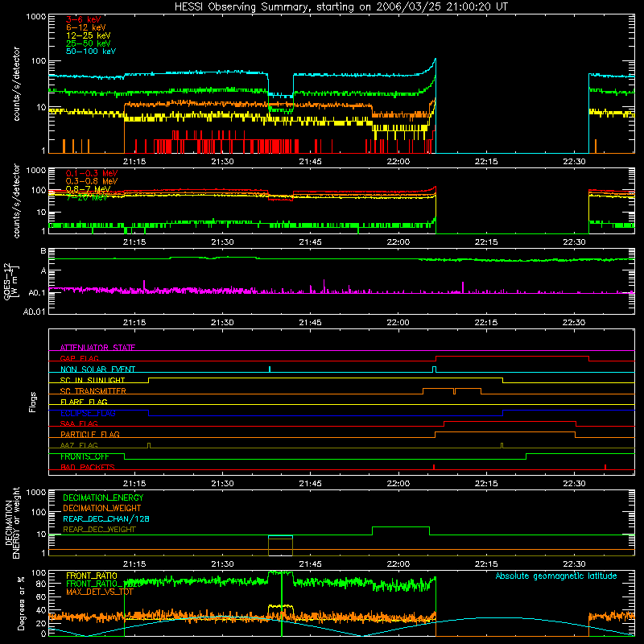
Task: Select the ECLIPSE_FLAG label
Action: point(88,413)
